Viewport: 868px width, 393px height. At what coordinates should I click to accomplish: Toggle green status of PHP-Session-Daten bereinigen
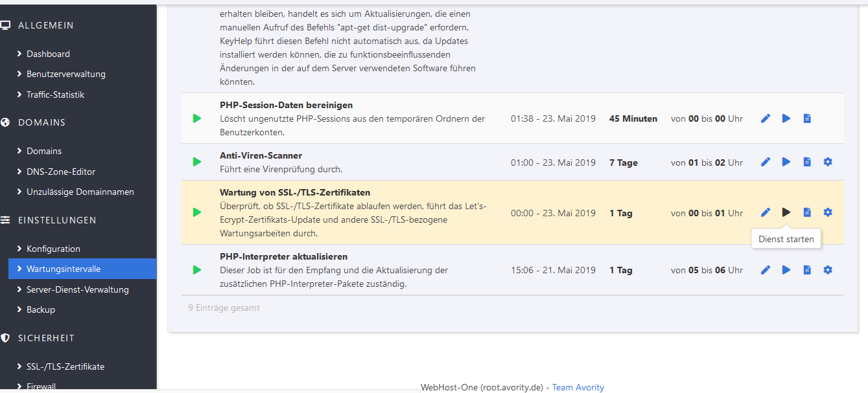[x=197, y=118]
